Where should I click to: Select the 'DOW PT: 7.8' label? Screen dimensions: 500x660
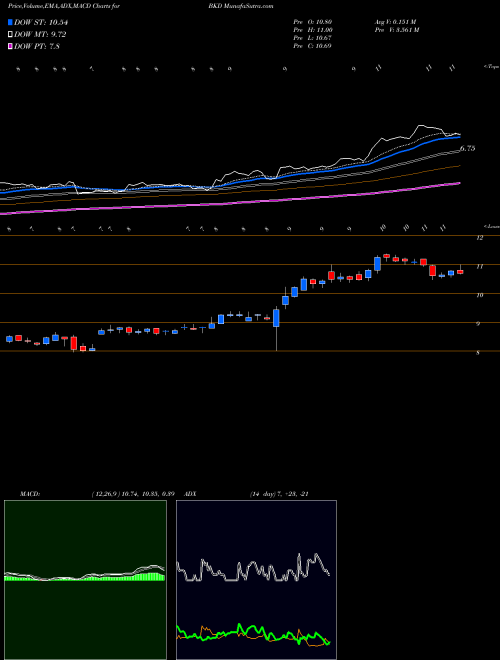point(37,46)
